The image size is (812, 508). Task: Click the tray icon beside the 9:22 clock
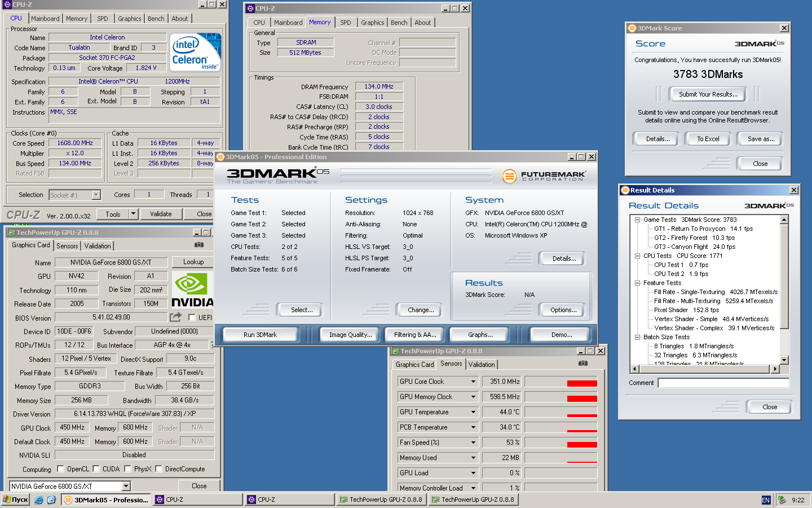point(782,500)
